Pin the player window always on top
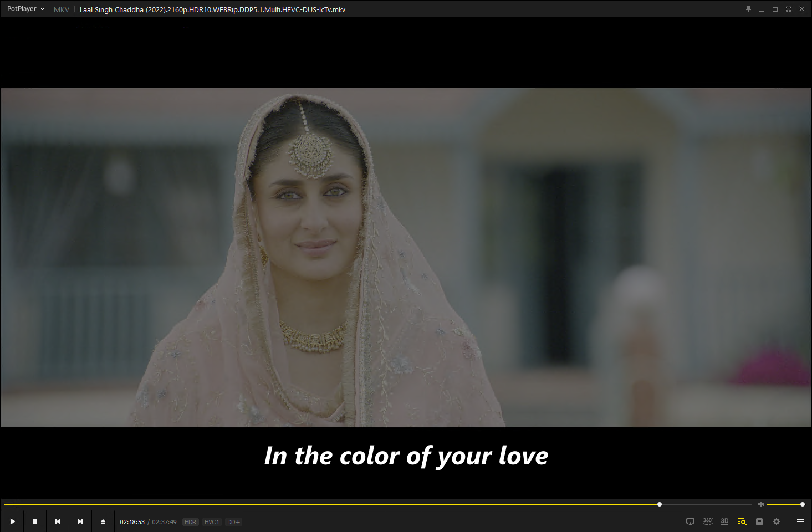This screenshot has width=812, height=532. coord(748,9)
